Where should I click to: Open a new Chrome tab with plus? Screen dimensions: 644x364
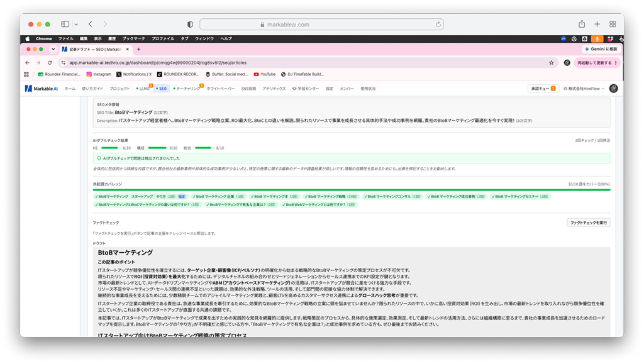tap(139, 49)
